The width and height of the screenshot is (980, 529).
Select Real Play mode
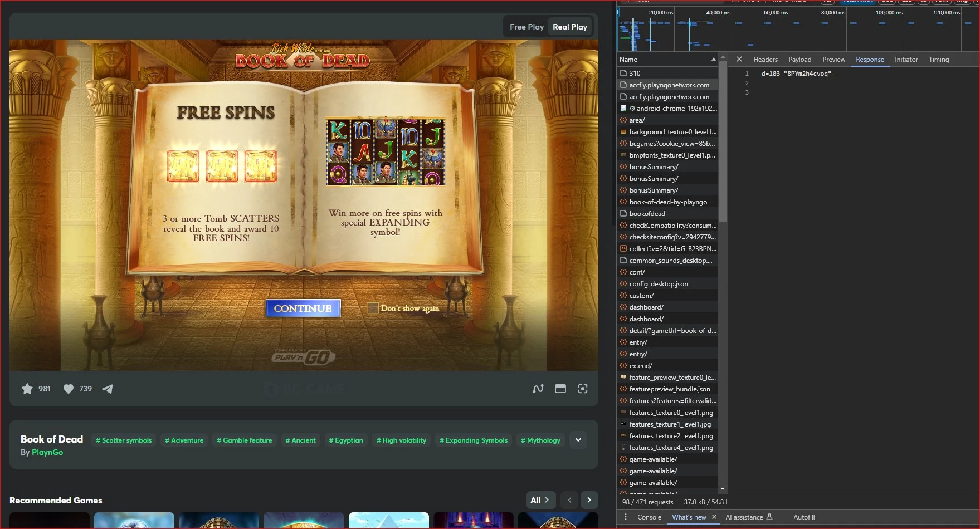click(570, 27)
